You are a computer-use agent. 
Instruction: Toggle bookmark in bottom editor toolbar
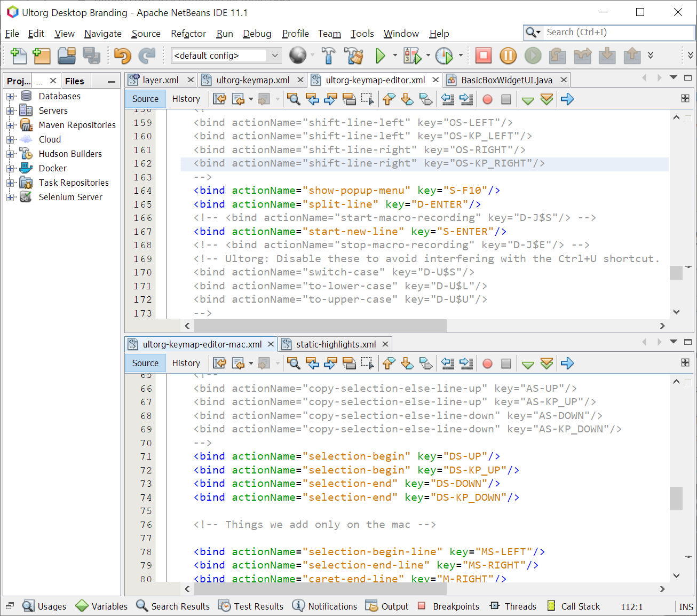click(x=425, y=363)
